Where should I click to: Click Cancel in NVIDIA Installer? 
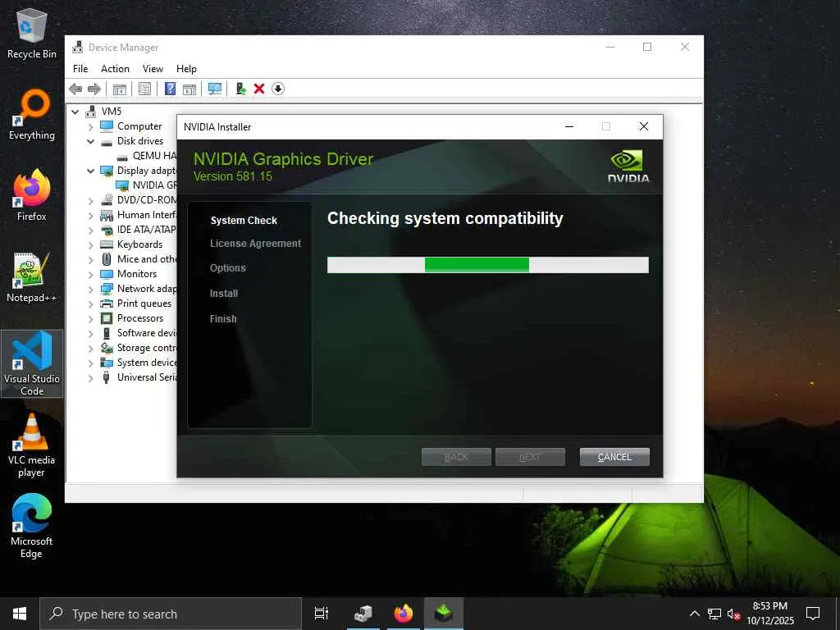tap(614, 457)
